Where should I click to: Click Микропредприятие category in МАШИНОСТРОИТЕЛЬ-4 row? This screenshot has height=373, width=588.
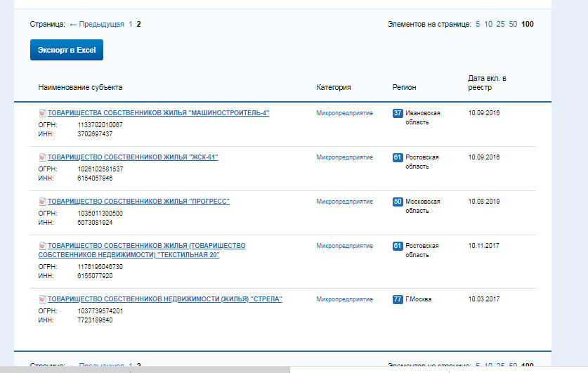coord(345,113)
